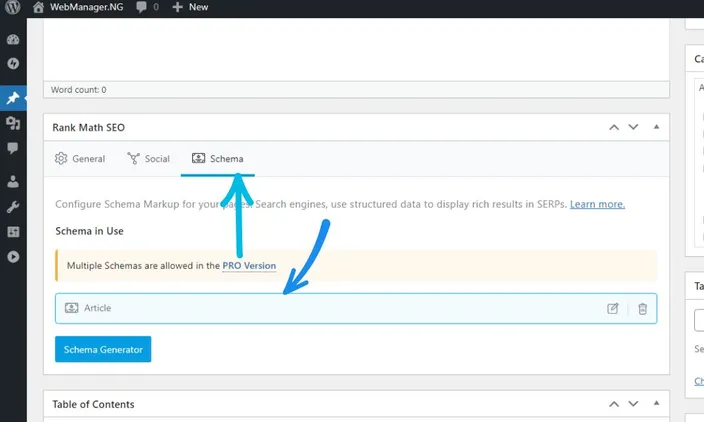Open the Comments sidebar icon
The height and width of the screenshot is (422, 704).
tap(13, 148)
